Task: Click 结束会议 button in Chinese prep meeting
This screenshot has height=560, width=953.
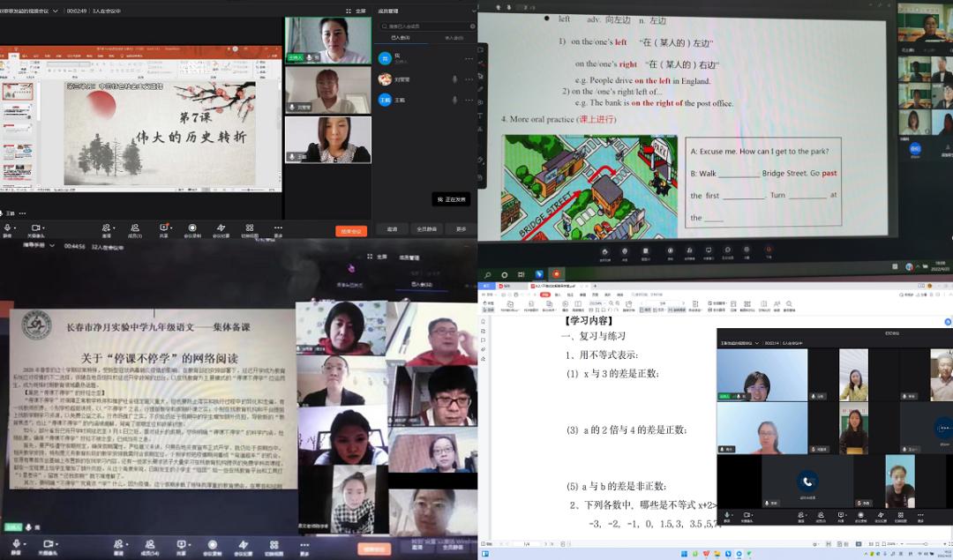Action: point(374,549)
